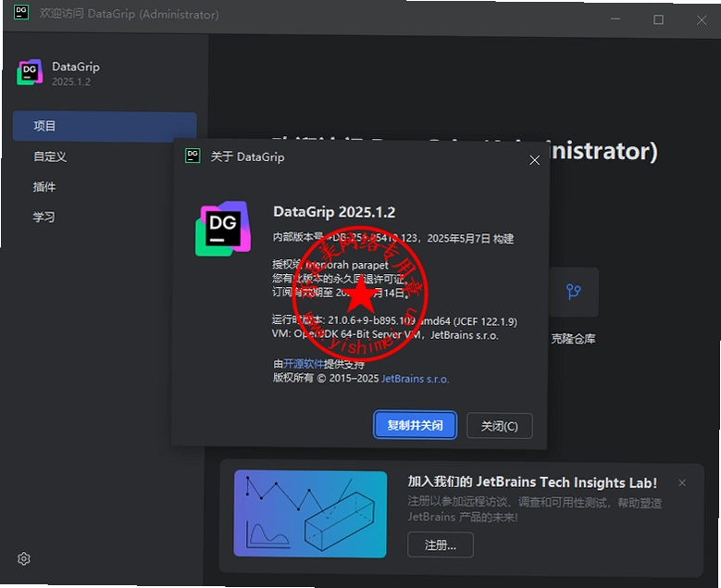Open the JetBrains s.r.o. copyright link
The width and height of the screenshot is (721, 588).
click(416, 379)
